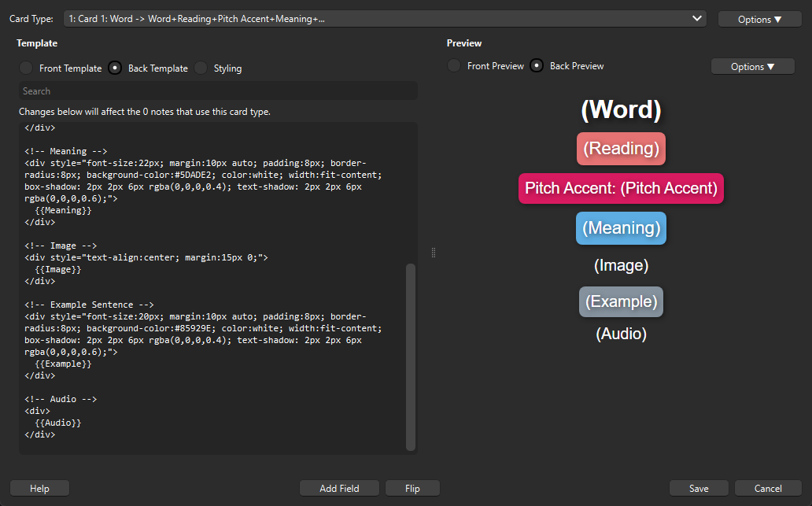The image size is (812, 506).
Task: Click the Add Field button
Action: pos(339,489)
